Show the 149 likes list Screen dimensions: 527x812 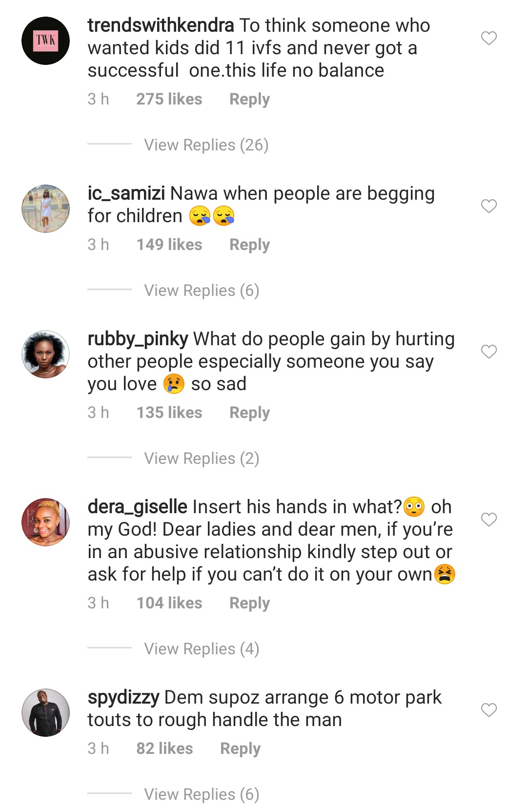[x=169, y=245]
